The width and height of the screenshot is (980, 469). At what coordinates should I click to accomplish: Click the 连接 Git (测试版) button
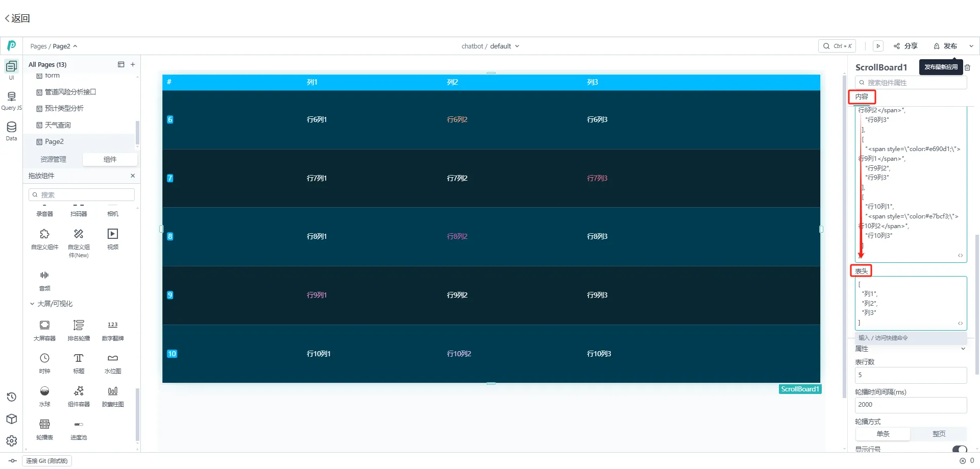click(x=47, y=461)
